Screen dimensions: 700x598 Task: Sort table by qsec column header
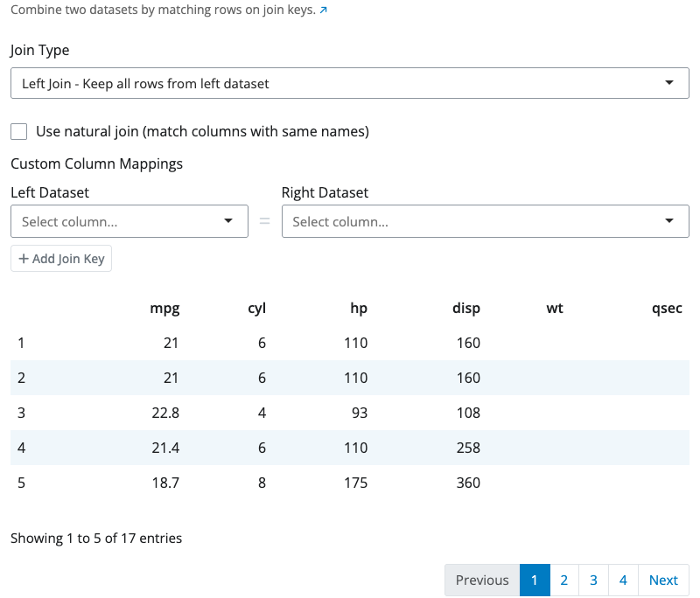click(667, 308)
